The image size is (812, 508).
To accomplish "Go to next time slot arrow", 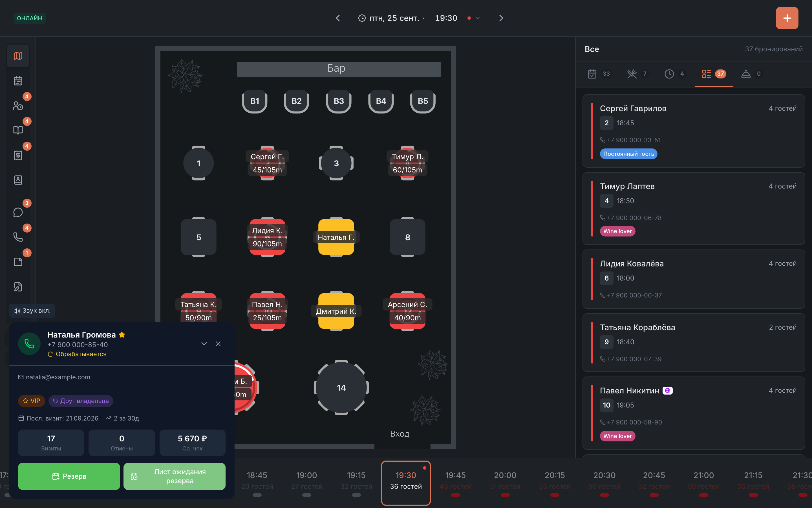I will pyautogui.click(x=501, y=18).
